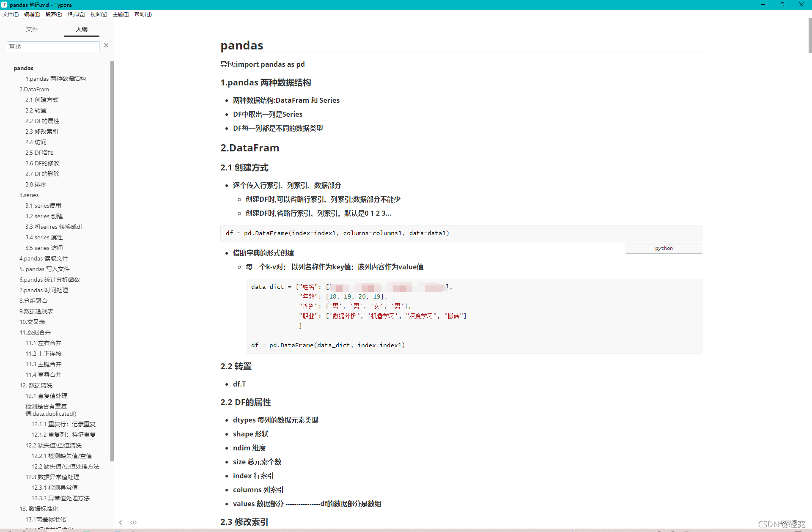
Task: Jump to pandas root outline heading
Action: 23,68
